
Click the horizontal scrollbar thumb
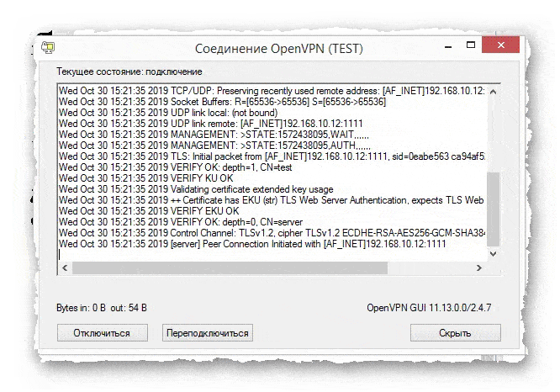(230, 268)
